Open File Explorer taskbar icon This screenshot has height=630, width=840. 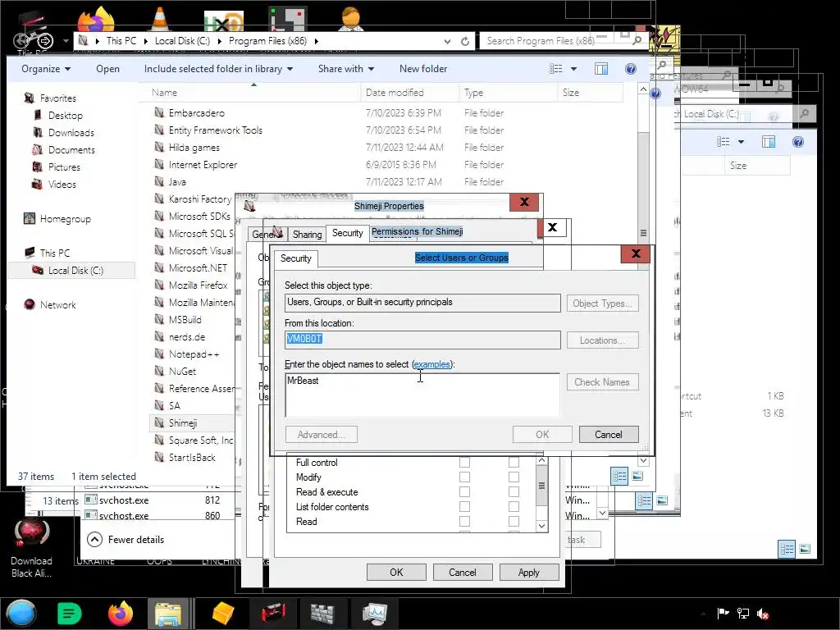(168, 614)
